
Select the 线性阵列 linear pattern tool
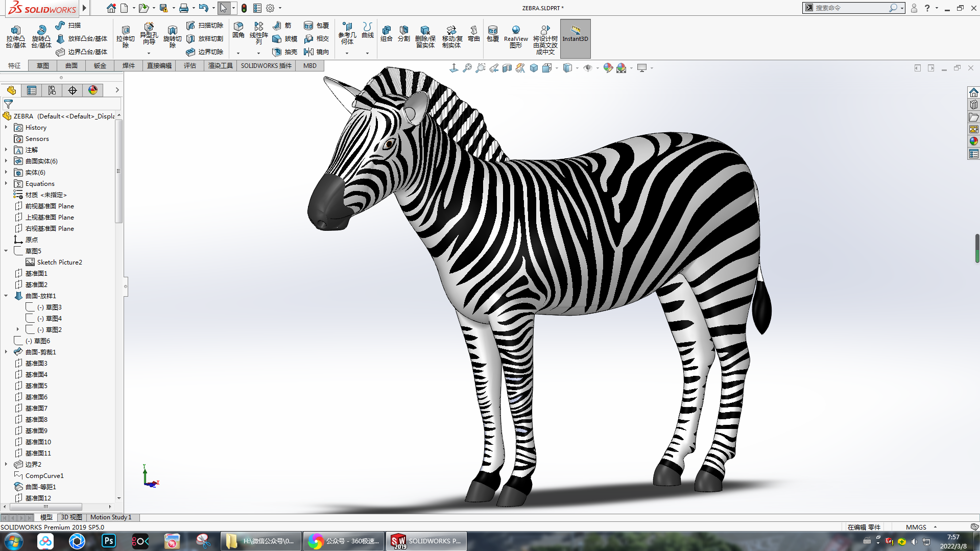point(259,33)
